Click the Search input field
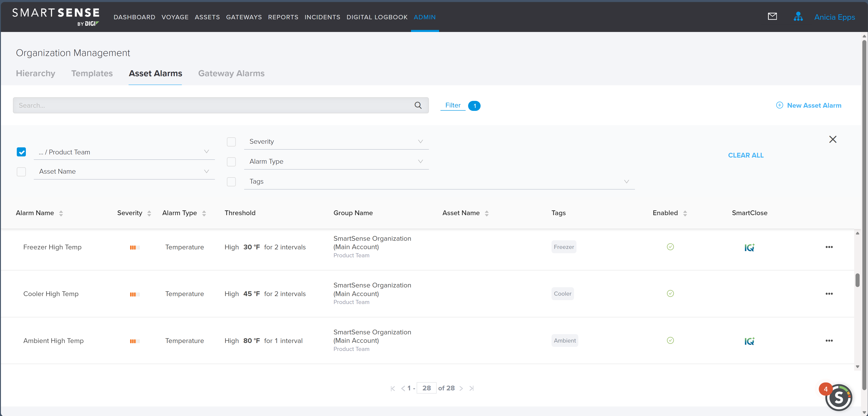The image size is (868, 416). [212, 105]
